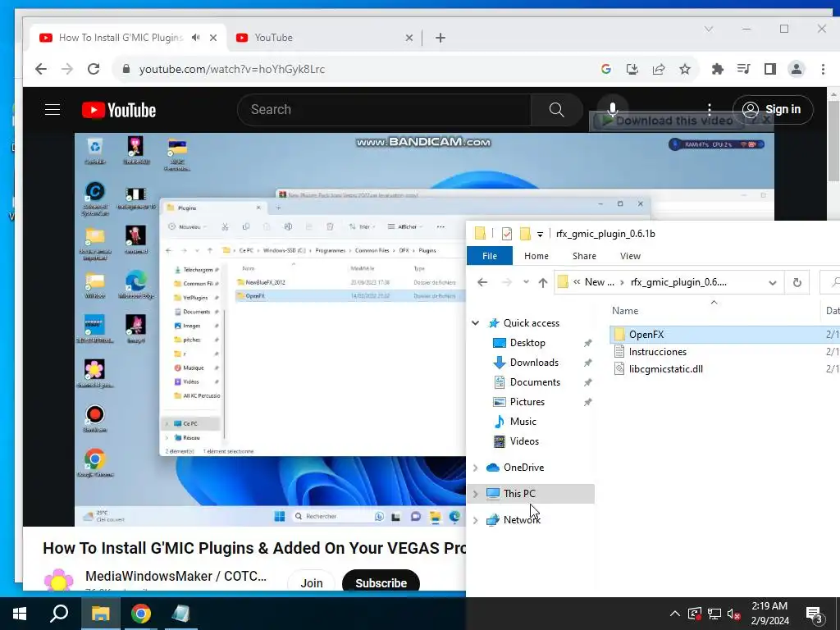Reload the YouTube page
This screenshot has width=840, height=630.
pyautogui.click(x=94, y=69)
